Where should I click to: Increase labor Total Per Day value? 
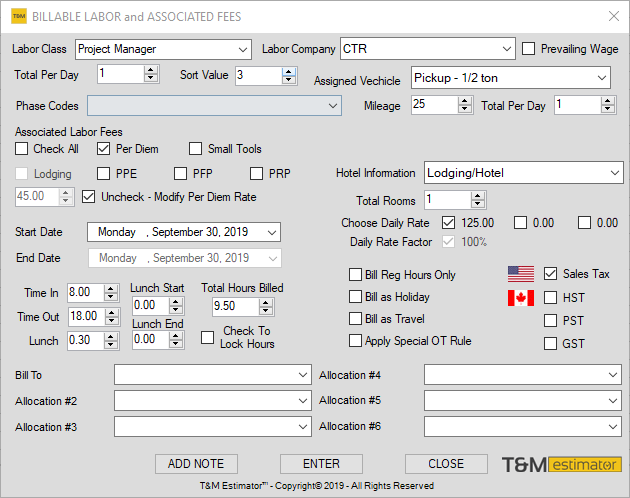151,70
